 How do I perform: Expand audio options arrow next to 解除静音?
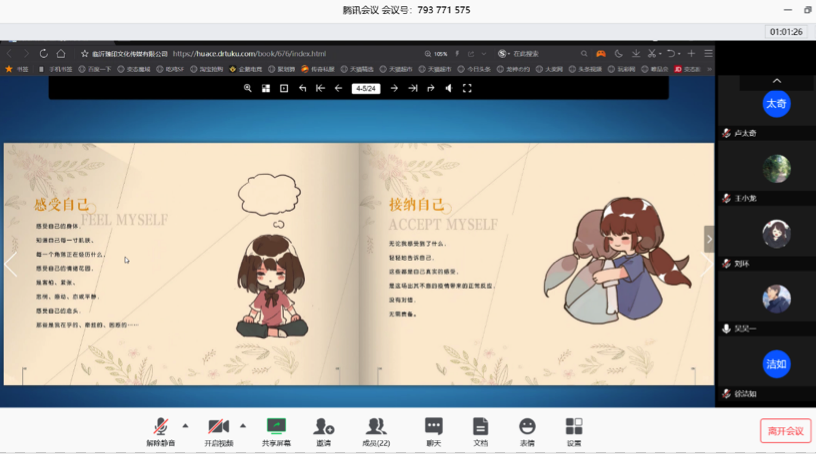tap(185, 424)
